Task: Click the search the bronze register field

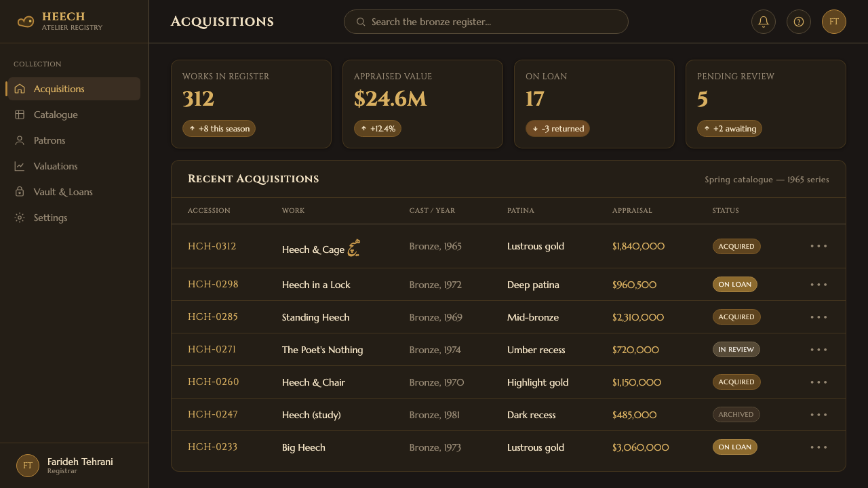Action: click(x=486, y=22)
